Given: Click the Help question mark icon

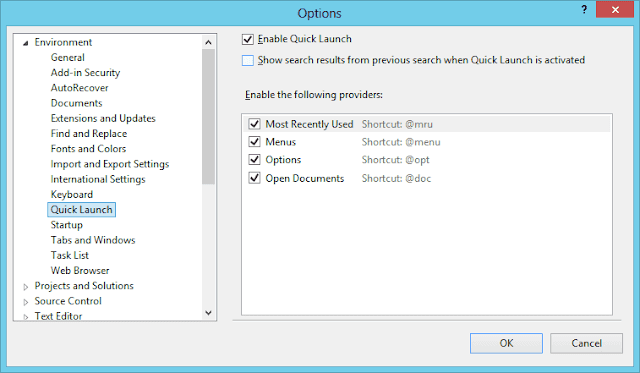Looking at the screenshot, I should (x=584, y=10).
